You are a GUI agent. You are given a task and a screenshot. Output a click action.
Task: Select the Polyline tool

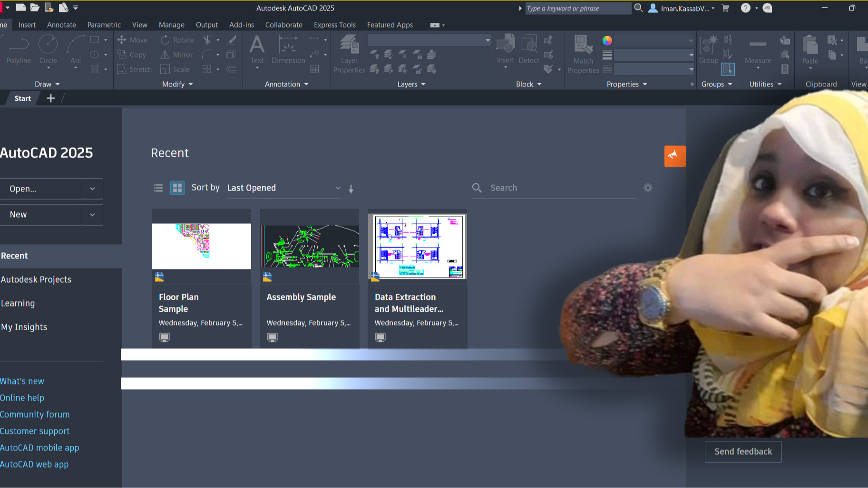tap(18, 51)
